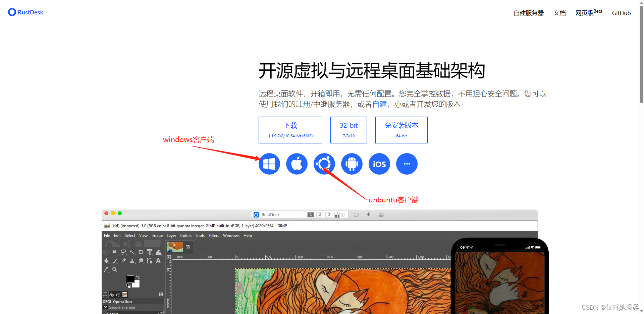
Task: Show all displays combined layout
Action: 339,215
